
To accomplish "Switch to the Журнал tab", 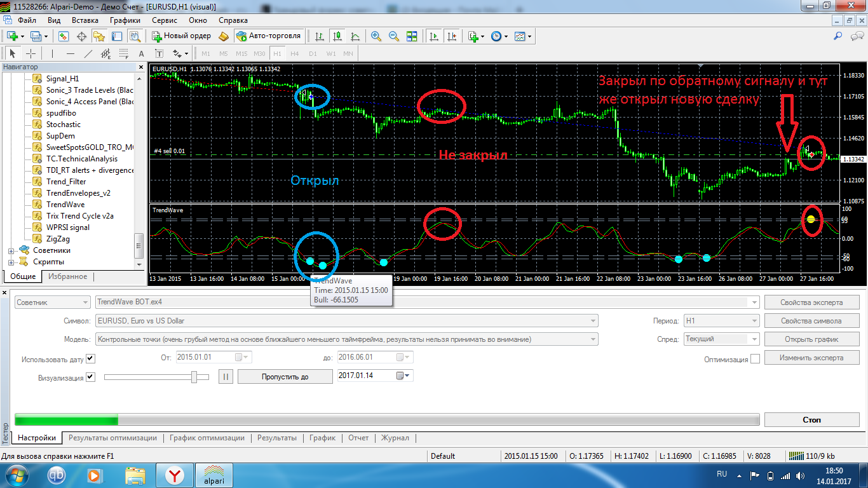I will (395, 438).
